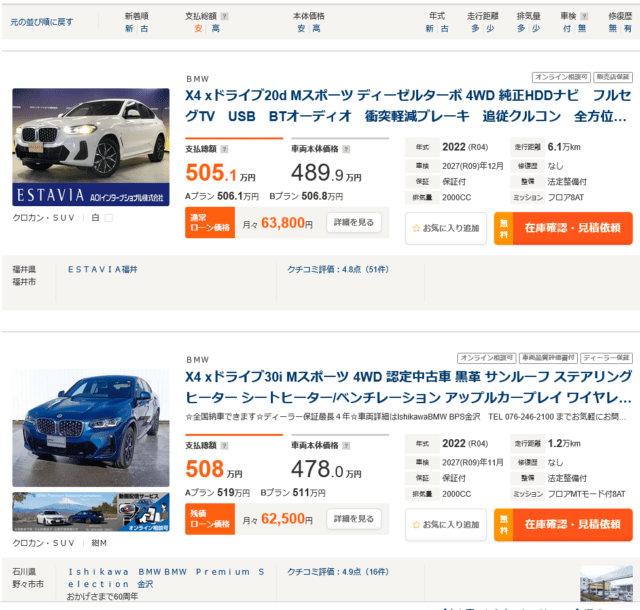Click the help icon beside 支払総額 sort header

tap(224, 17)
